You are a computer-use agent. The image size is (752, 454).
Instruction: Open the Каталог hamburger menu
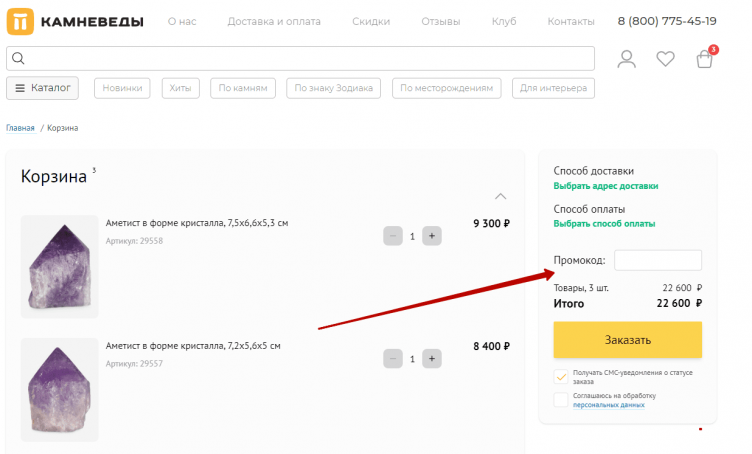click(43, 88)
